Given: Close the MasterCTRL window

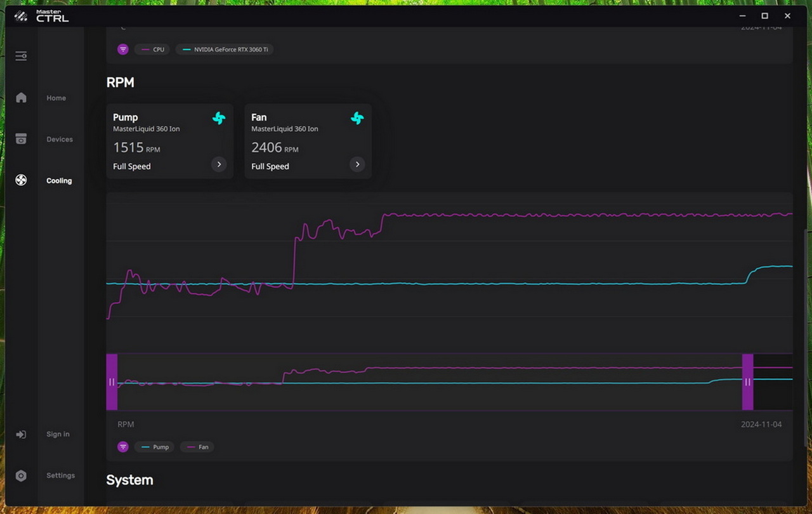Looking at the screenshot, I should coord(788,16).
